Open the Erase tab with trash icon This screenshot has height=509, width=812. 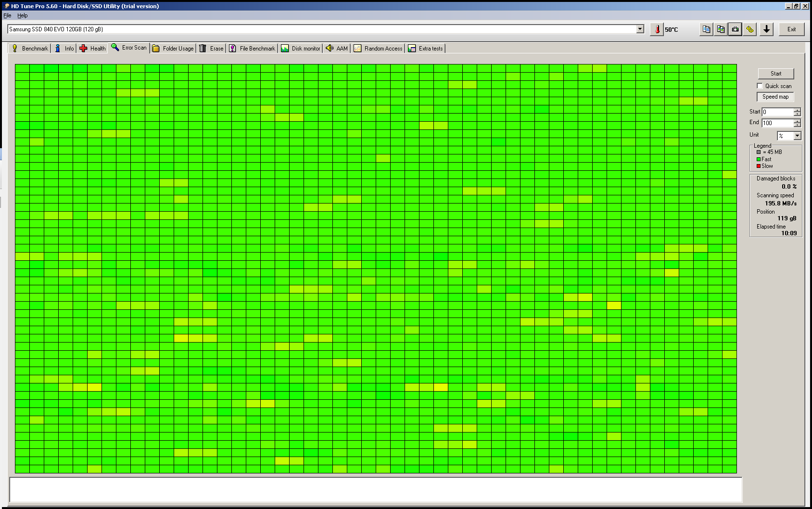click(211, 48)
